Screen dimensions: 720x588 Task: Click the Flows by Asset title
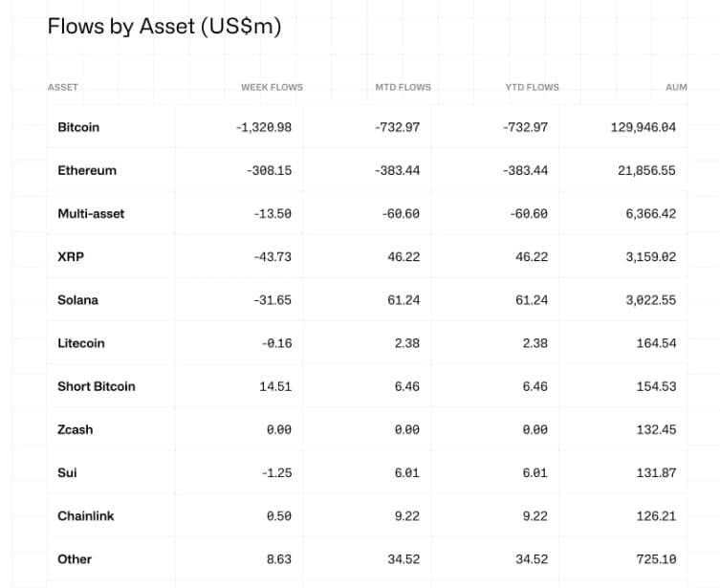164,26
